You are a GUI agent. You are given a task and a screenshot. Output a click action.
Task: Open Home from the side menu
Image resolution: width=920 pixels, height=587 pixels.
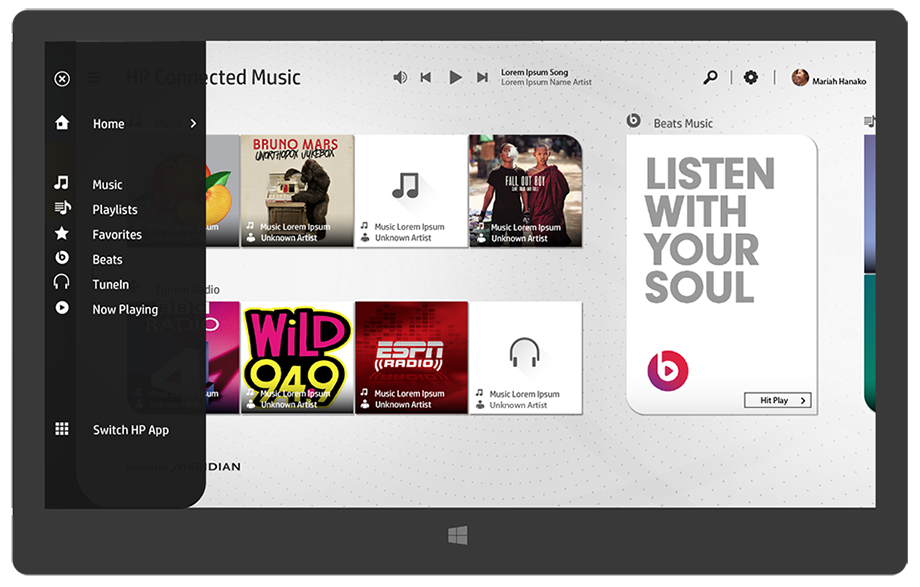(x=109, y=124)
